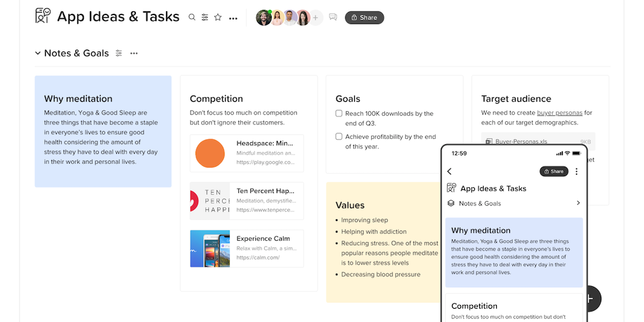644x322 pixels.
Task: Check the Achieve profitability goal
Action: [x=339, y=136]
